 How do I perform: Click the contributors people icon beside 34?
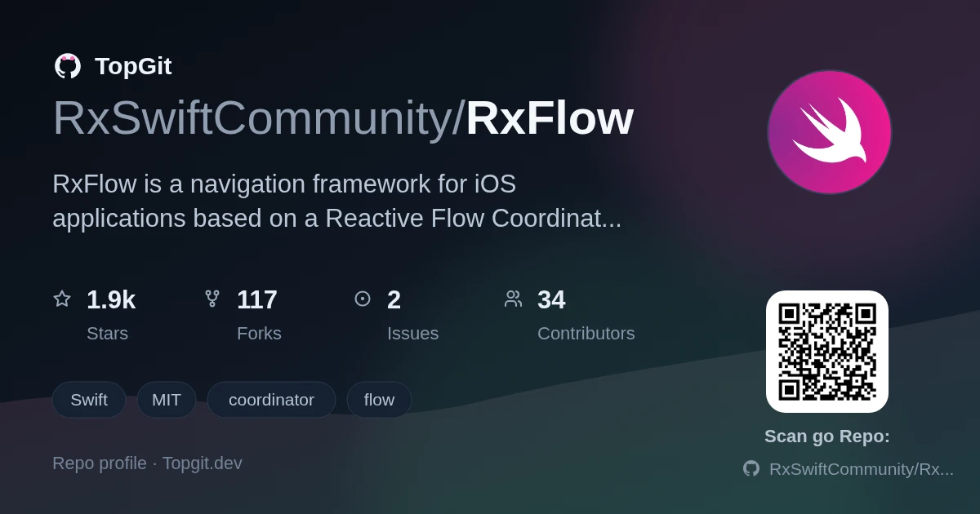tap(513, 299)
